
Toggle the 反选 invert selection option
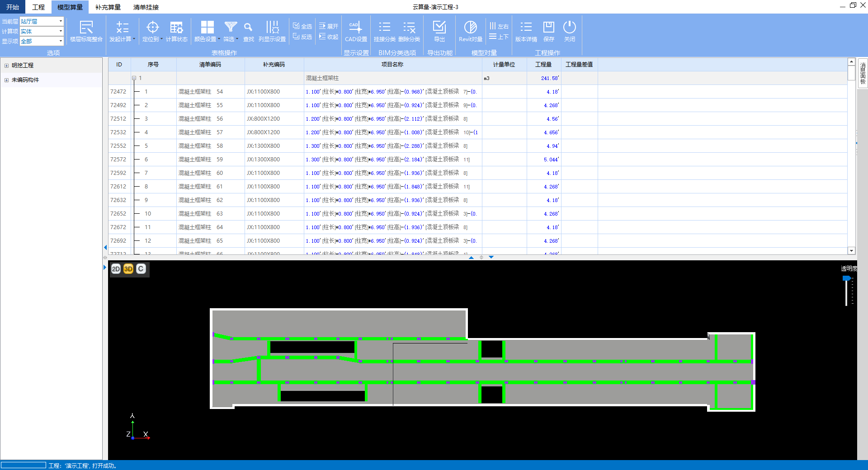302,37
